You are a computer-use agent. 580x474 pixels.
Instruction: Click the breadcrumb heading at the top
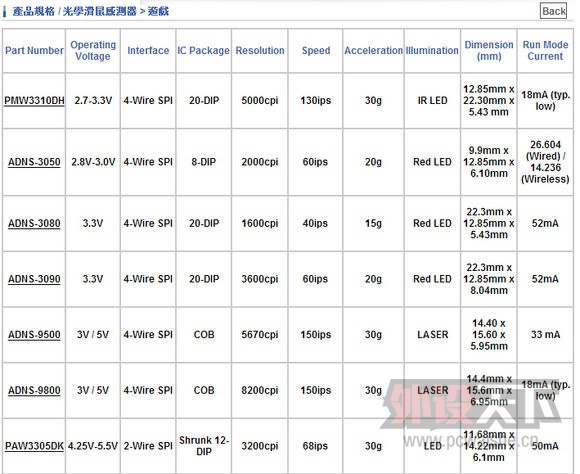coord(90,11)
